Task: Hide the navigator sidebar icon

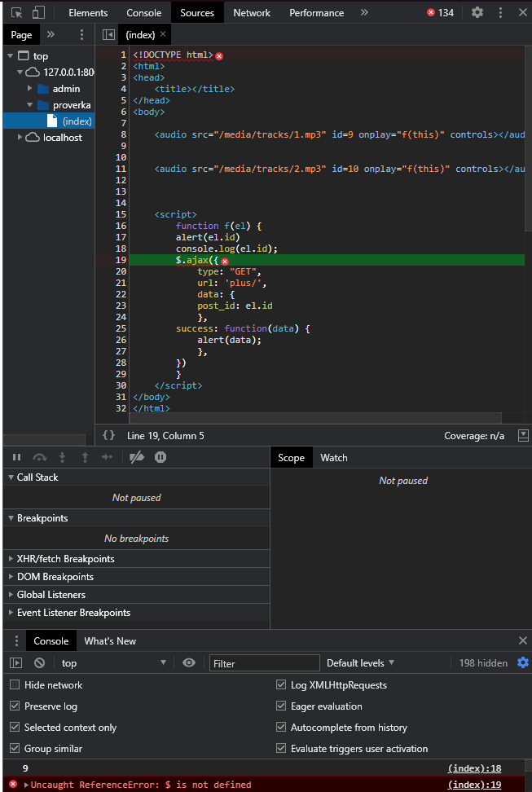Action: pos(108,34)
